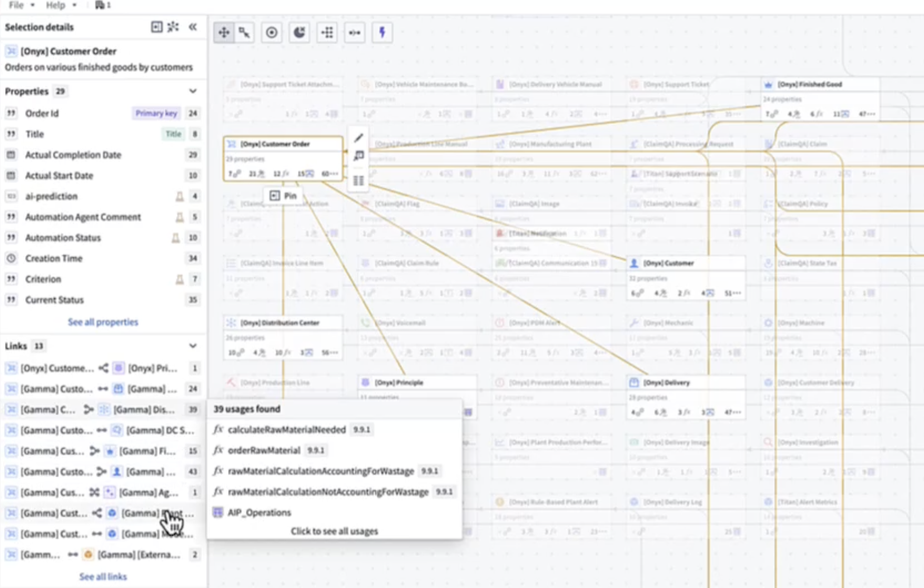Open the graph settings icon next to Selection details
This screenshot has width=924, height=588.
click(x=173, y=26)
